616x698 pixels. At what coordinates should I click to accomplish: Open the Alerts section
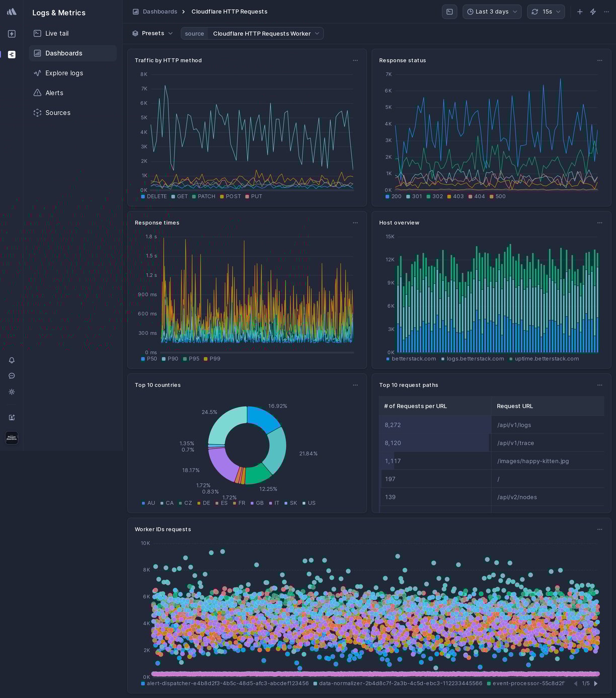[54, 93]
